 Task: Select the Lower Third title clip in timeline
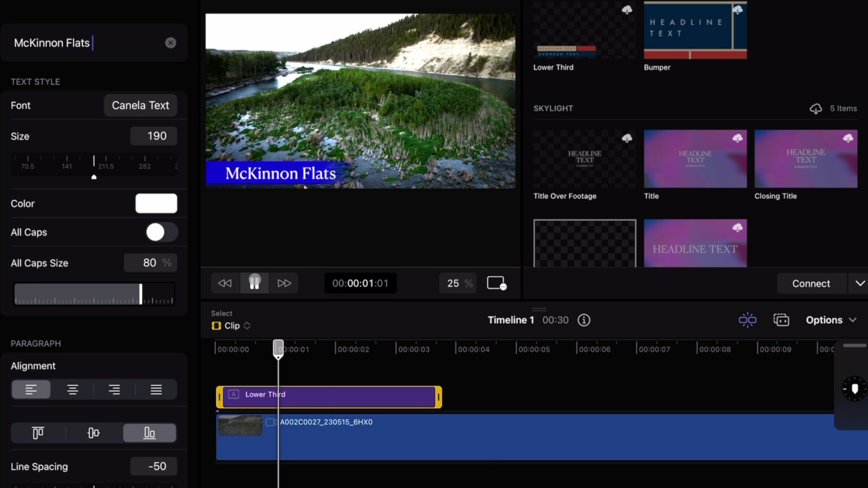click(x=329, y=397)
